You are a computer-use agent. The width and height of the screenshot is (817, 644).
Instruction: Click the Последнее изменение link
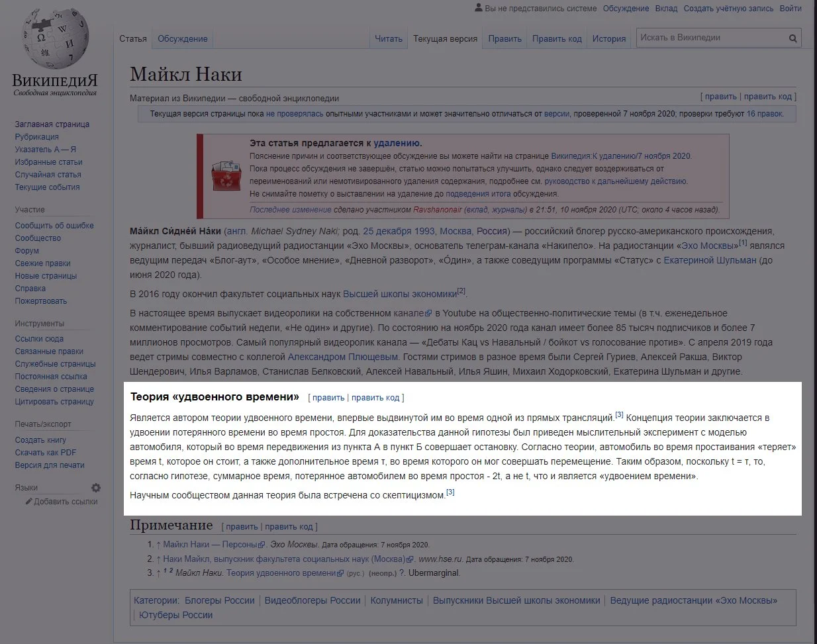tap(291, 210)
